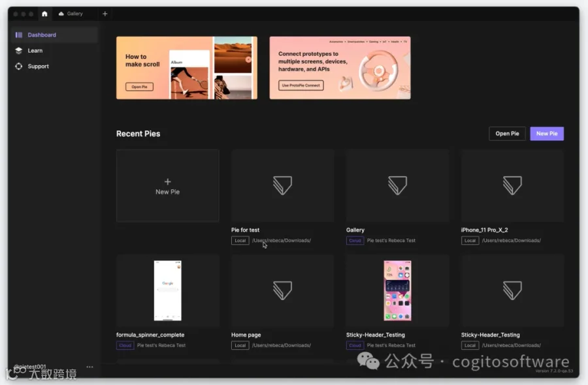
Task: Click the Local tag under iPhone_11 Pro_X_2
Action: pos(470,240)
